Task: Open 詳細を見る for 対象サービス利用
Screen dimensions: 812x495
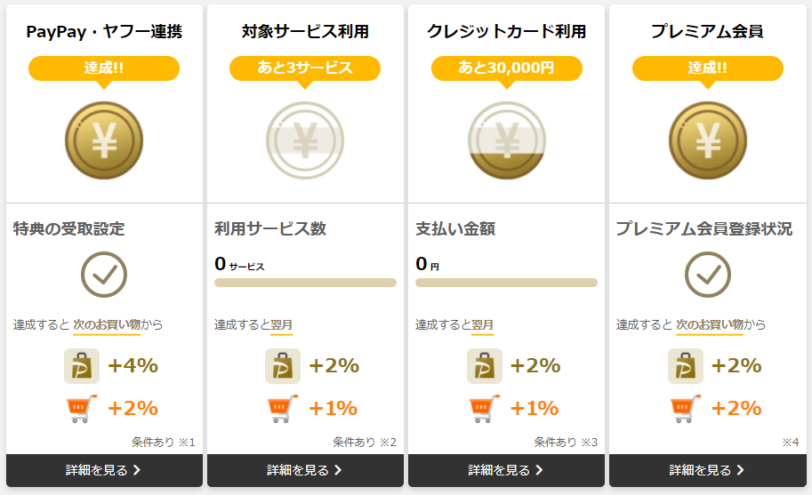Action: (305, 470)
